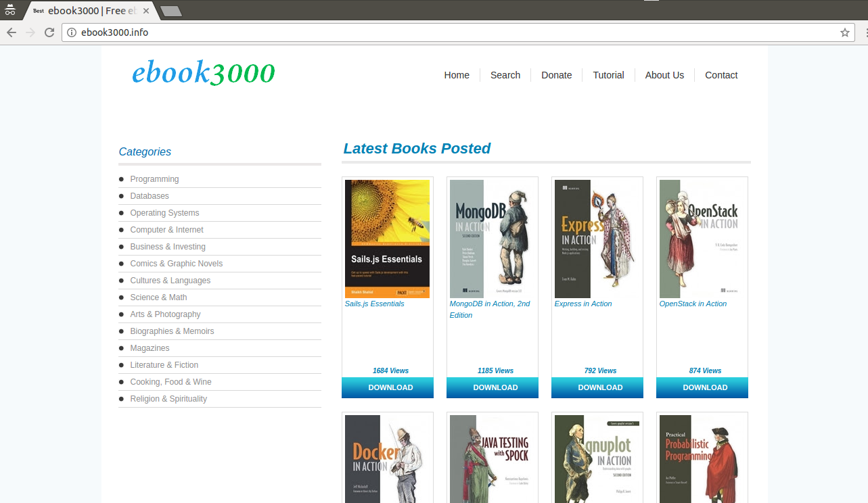This screenshot has width=868, height=503.
Task: Download OpenStack in Action
Action: (702, 387)
